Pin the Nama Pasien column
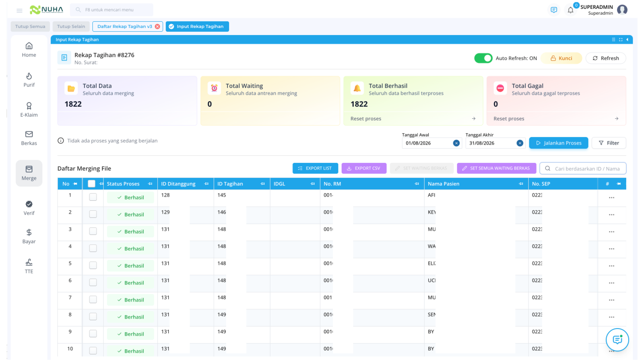 [x=521, y=184]
